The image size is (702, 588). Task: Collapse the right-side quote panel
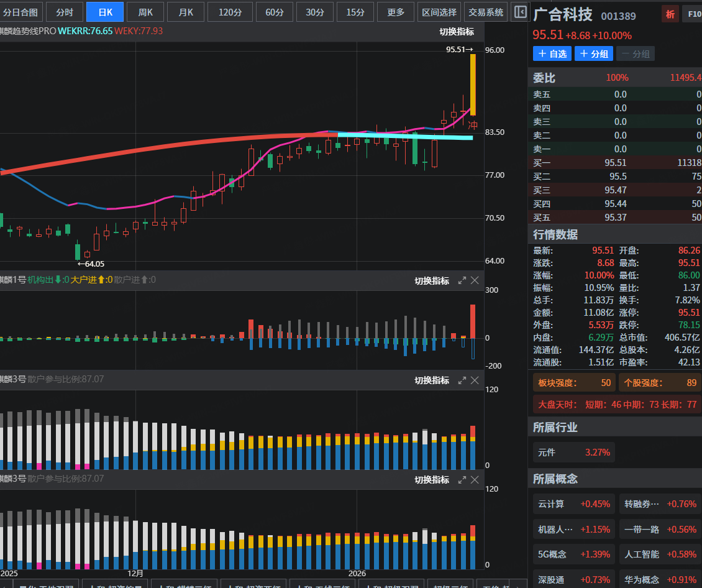[521, 12]
